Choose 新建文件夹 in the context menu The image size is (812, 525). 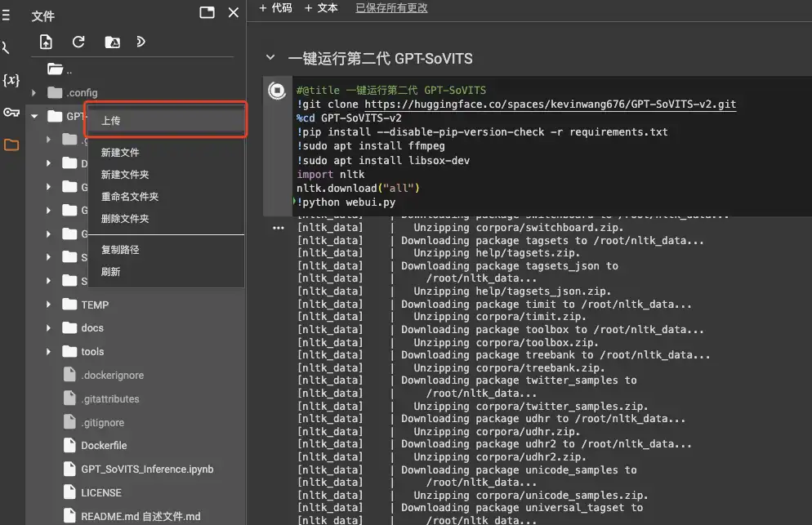pos(166,175)
